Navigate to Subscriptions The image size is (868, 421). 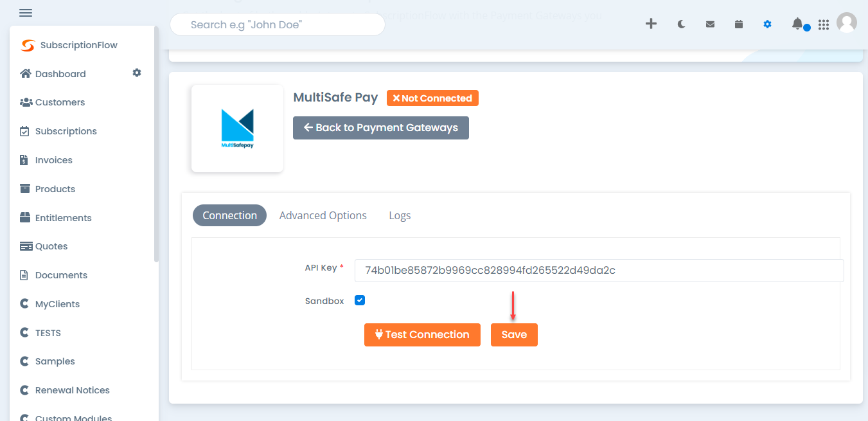66,131
